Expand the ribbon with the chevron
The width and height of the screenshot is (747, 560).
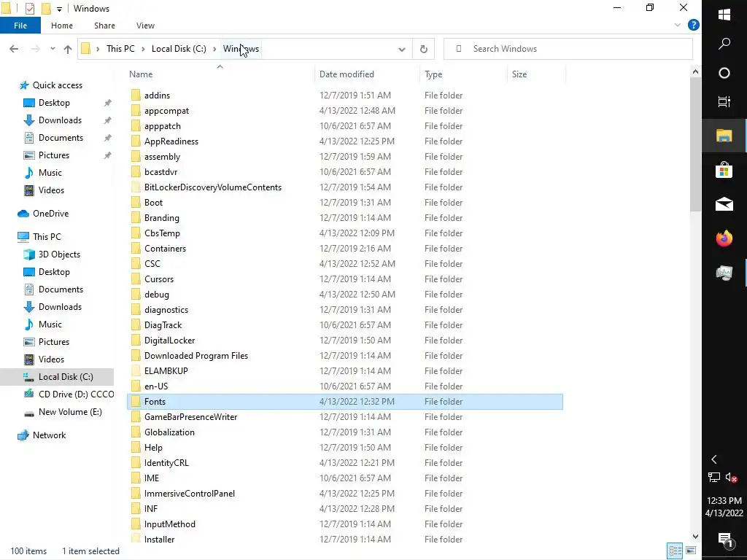point(678,25)
